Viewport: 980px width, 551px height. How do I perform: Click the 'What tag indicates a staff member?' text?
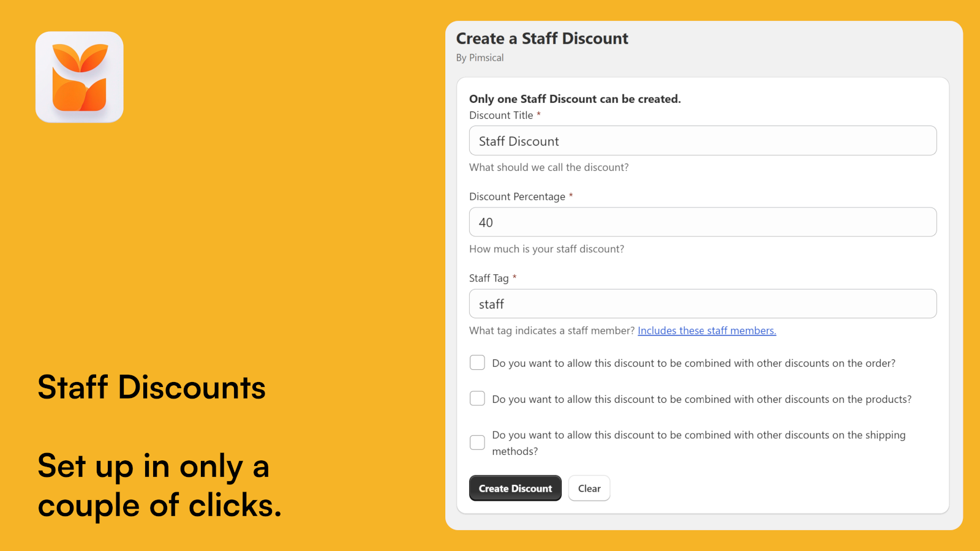(x=550, y=331)
